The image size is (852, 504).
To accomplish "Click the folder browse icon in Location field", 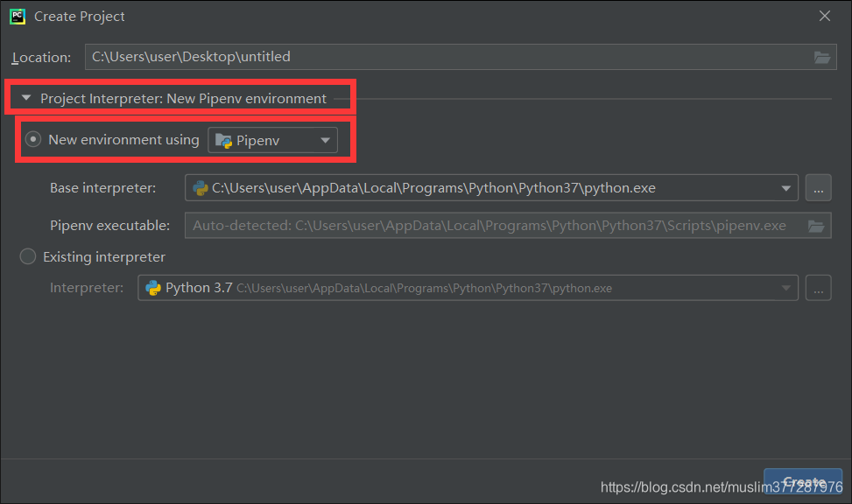I will coord(821,57).
